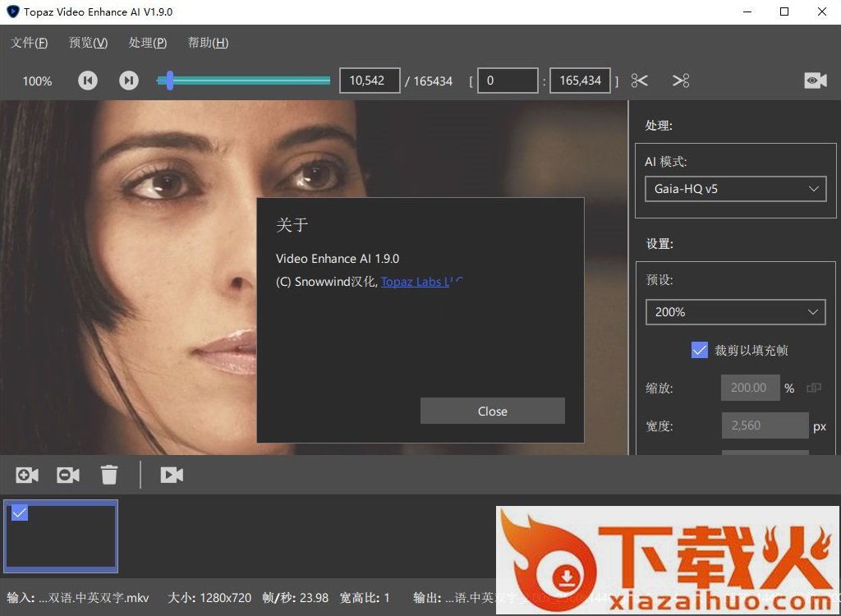Delete all videos with the trash icon
Screen dimensions: 841x616
[109, 475]
